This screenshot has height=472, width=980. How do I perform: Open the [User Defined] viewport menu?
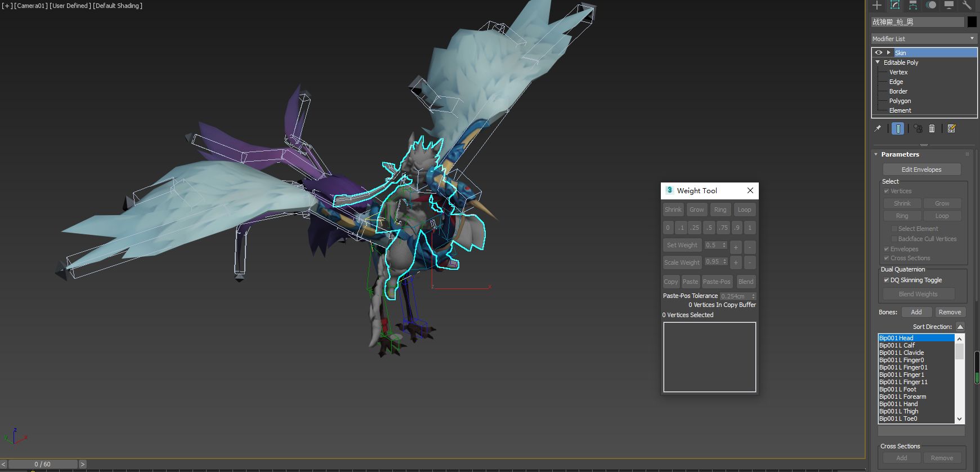click(x=70, y=6)
